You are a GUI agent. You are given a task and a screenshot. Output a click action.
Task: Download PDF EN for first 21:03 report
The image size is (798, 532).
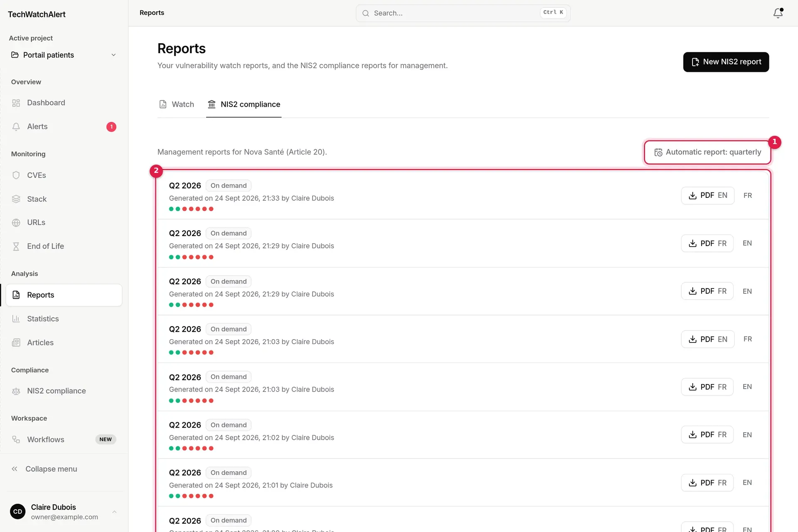[x=707, y=339]
